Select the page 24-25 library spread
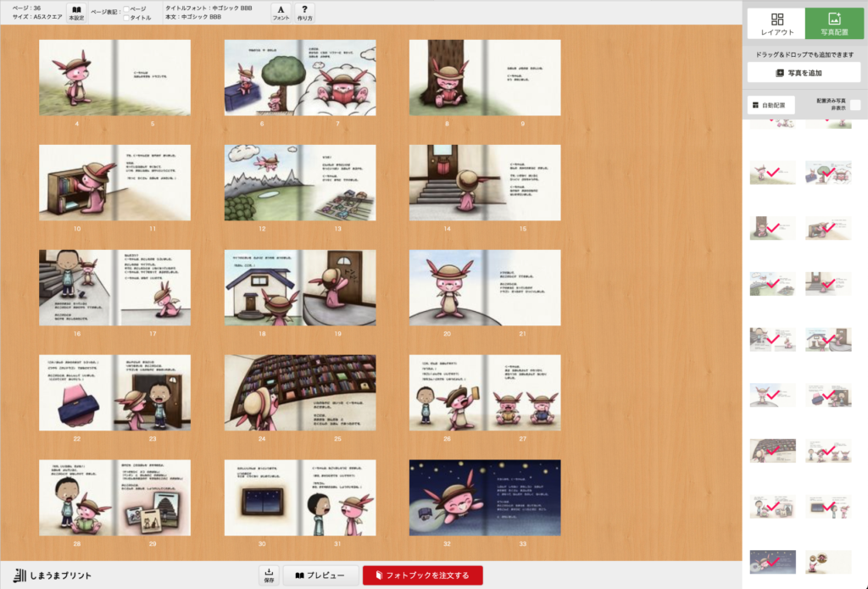The height and width of the screenshot is (589, 868). point(299,392)
